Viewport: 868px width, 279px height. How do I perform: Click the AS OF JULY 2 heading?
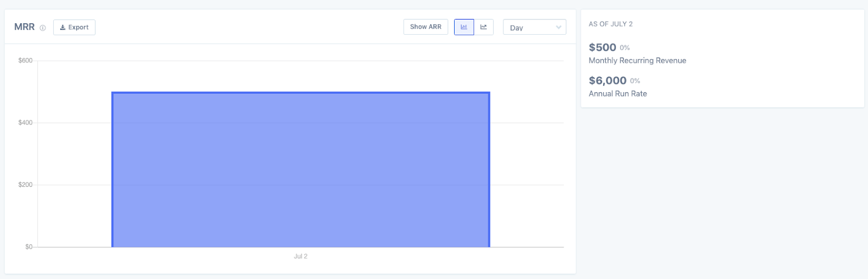(610, 24)
